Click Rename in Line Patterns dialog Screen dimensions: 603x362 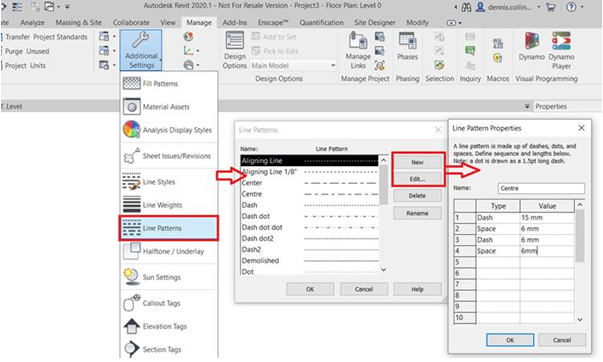417,213
